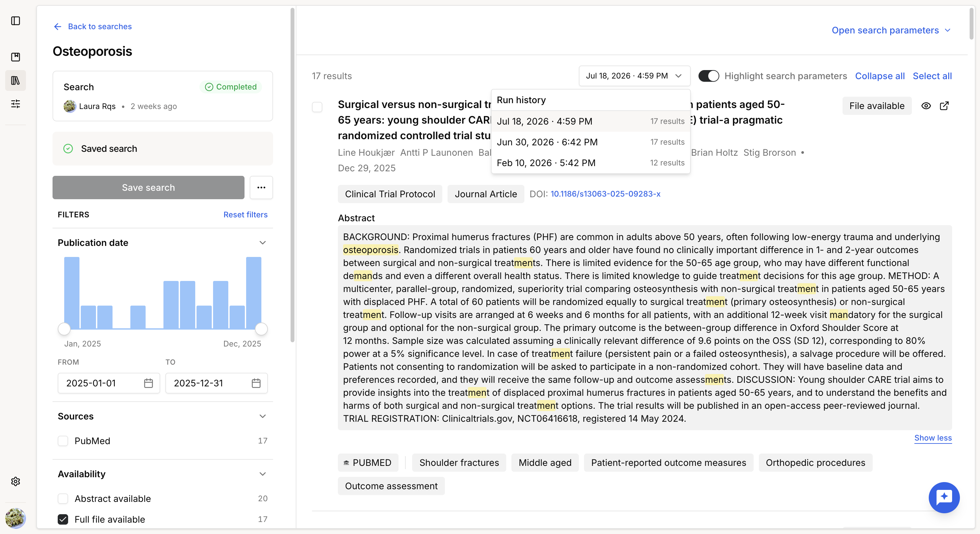This screenshot has width=980, height=534.
Task: Click the Save search button
Action: (x=149, y=188)
